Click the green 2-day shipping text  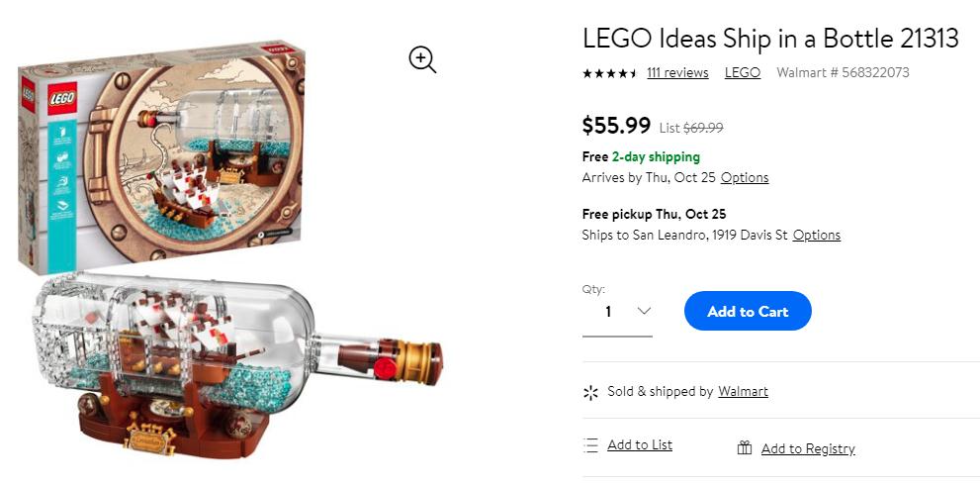click(x=656, y=157)
